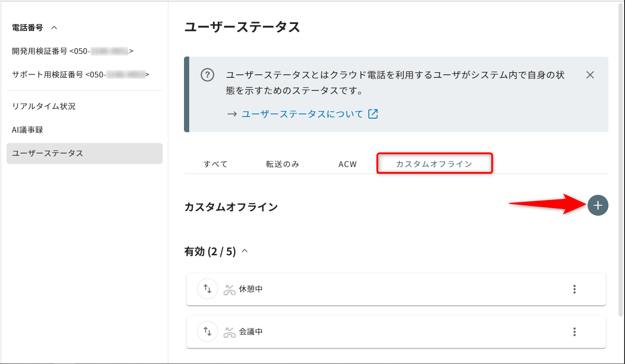Select the カスタムオフライン tab
This screenshot has width=625, height=364.
(434, 164)
